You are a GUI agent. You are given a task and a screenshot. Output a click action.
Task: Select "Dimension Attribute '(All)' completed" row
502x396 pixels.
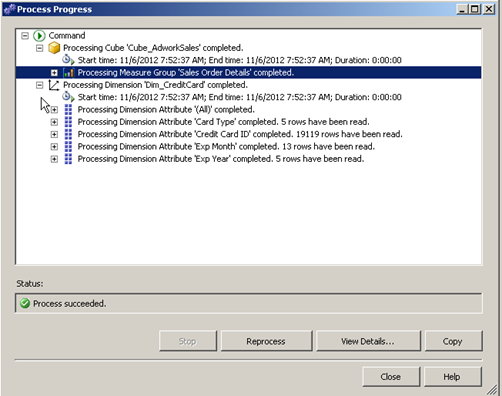166,110
